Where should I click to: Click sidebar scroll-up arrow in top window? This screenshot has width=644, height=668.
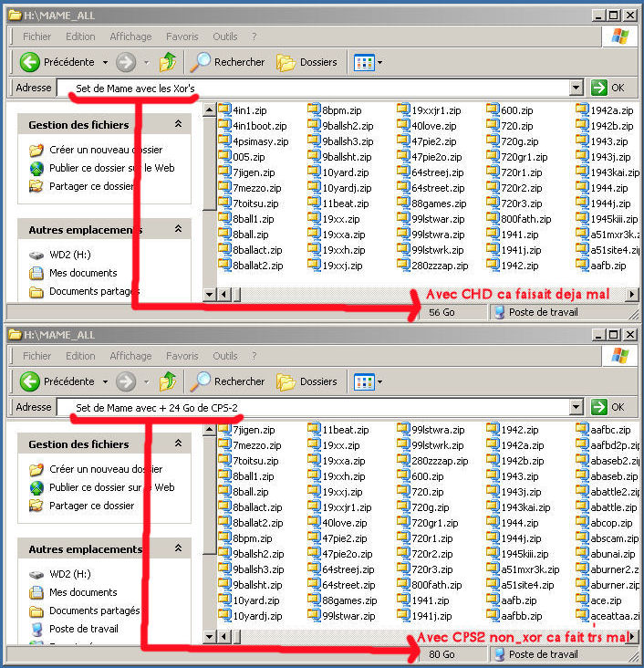coord(209,110)
